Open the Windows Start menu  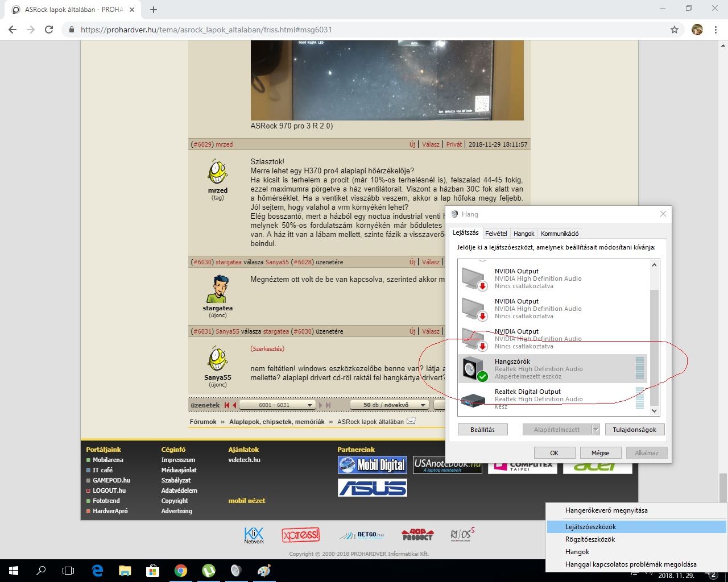[14, 571]
